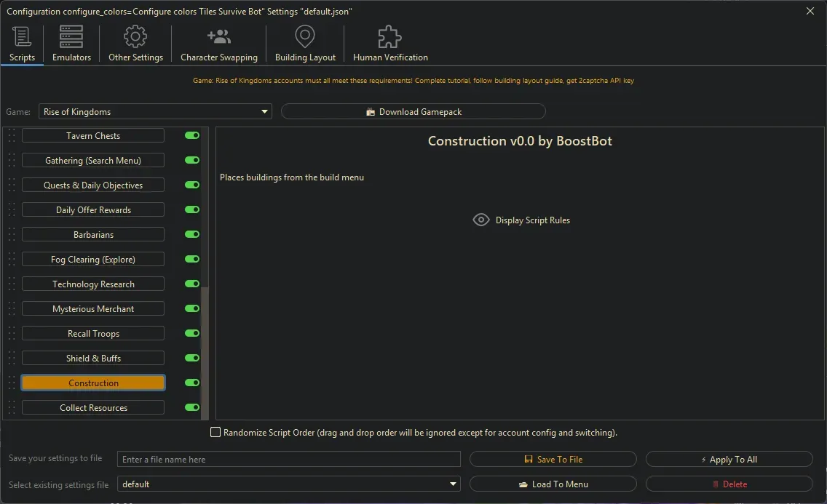Select the Quests & Daily Objectives script
827x504 pixels.
92,185
